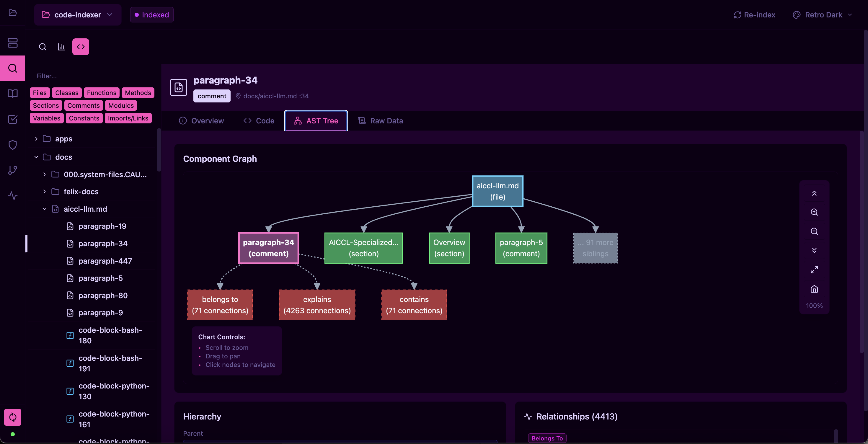Viewport: 868px width, 444px height.
Task: Collapse the docs folder
Action: (36, 157)
